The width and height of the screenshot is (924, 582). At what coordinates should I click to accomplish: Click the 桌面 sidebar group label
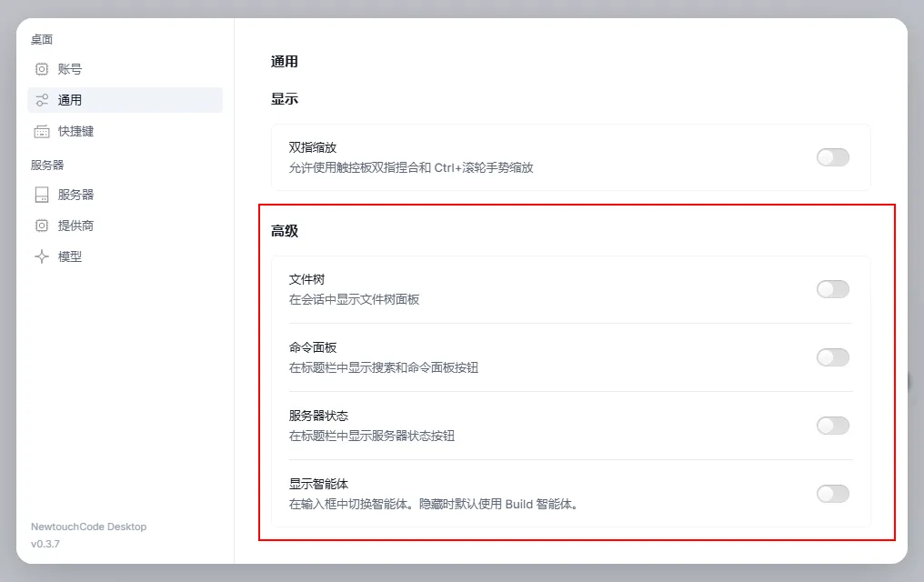(x=42, y=39)
